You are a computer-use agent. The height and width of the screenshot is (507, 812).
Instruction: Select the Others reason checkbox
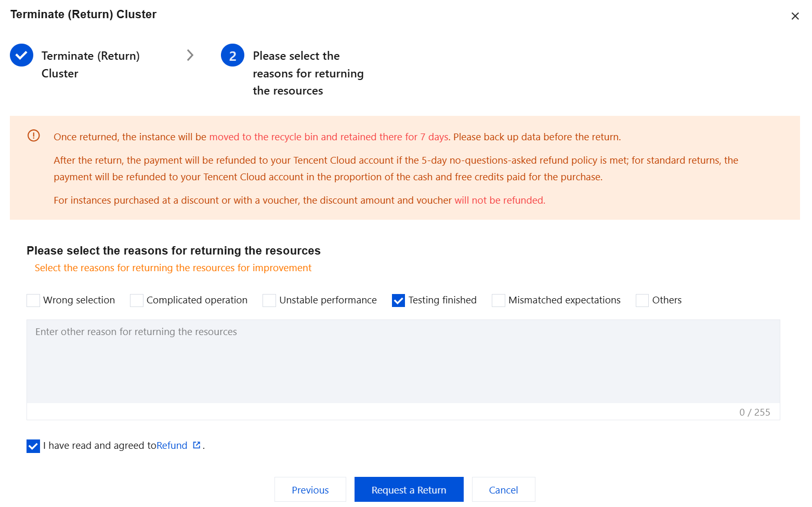[x=643, y=300]
